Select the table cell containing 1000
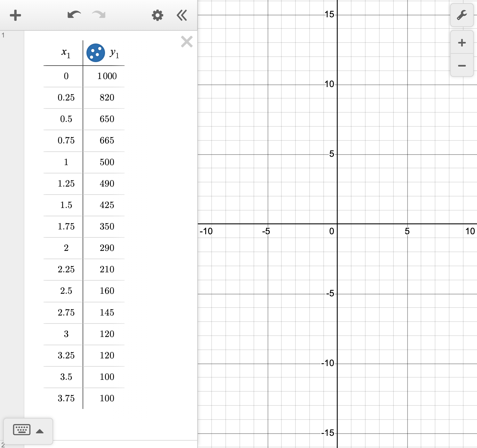Viewport: 477px width, 448px height. tap(107, 76)
